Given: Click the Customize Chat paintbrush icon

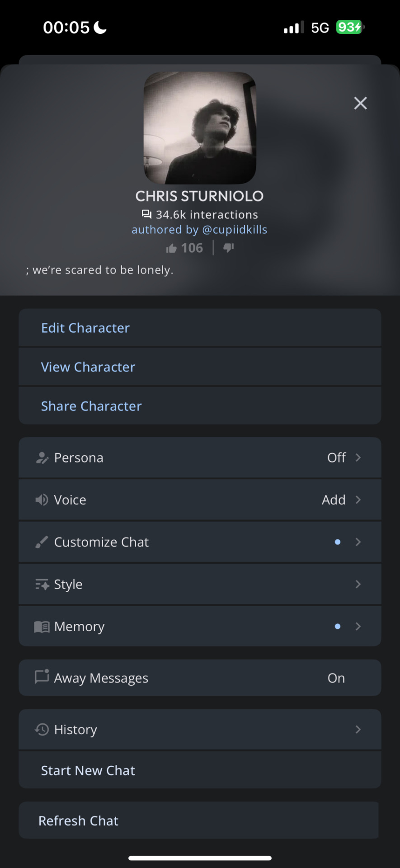Looking at the screenshot, I should coord(42,542).
